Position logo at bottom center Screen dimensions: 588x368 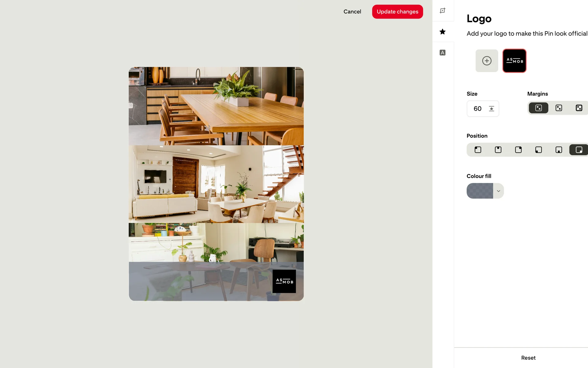559,150
